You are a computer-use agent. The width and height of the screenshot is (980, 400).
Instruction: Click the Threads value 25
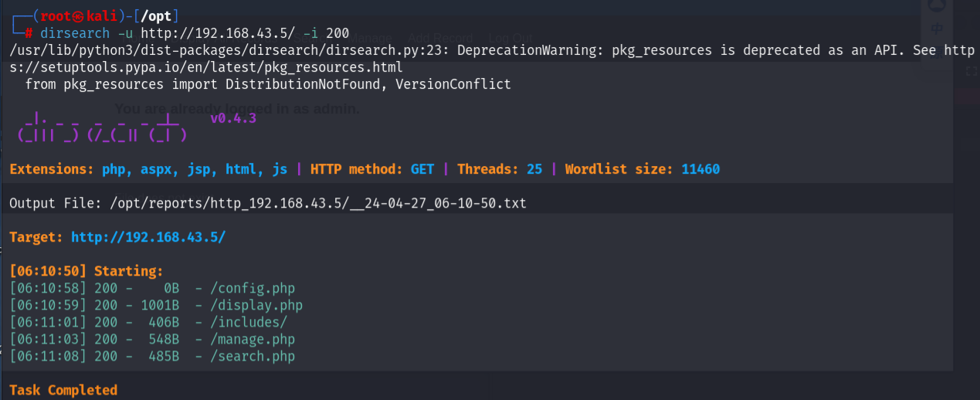[x=534, y=169]
